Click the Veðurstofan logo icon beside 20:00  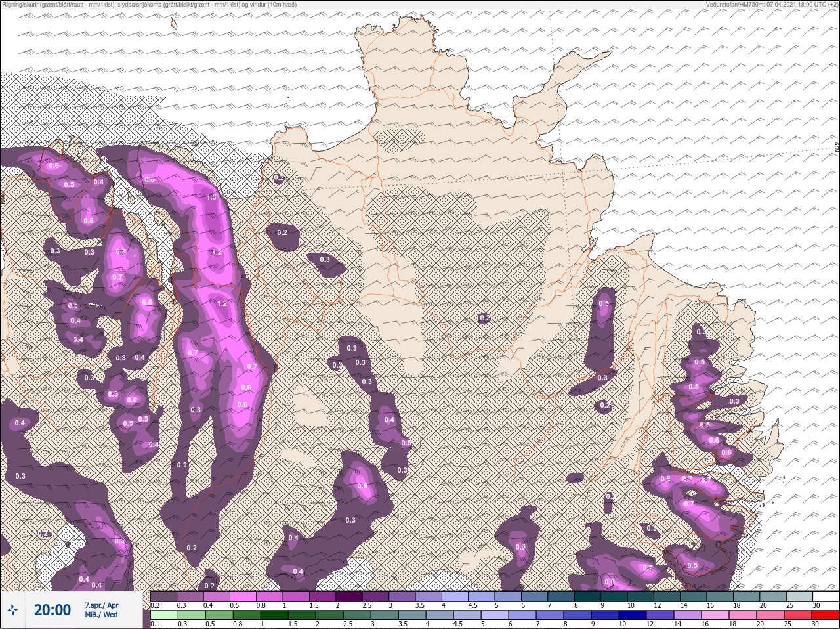12,611
